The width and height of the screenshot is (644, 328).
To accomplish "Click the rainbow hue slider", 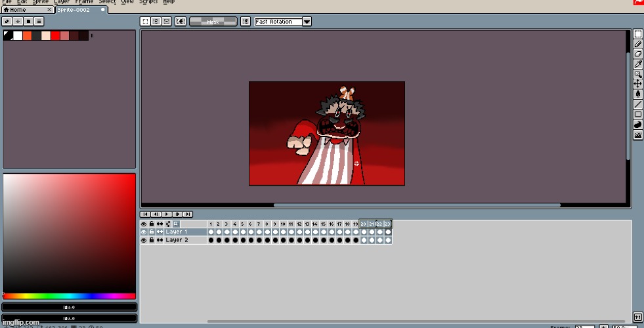I will pos(69,296).
